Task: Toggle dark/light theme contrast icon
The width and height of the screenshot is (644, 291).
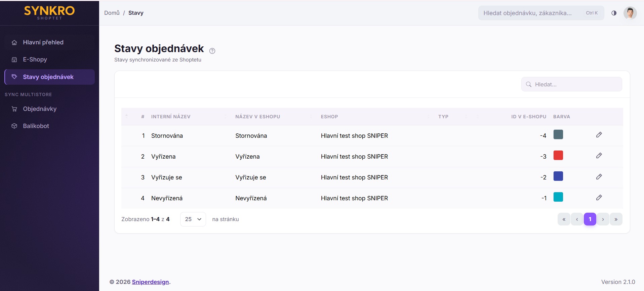Action: point(614,13)
